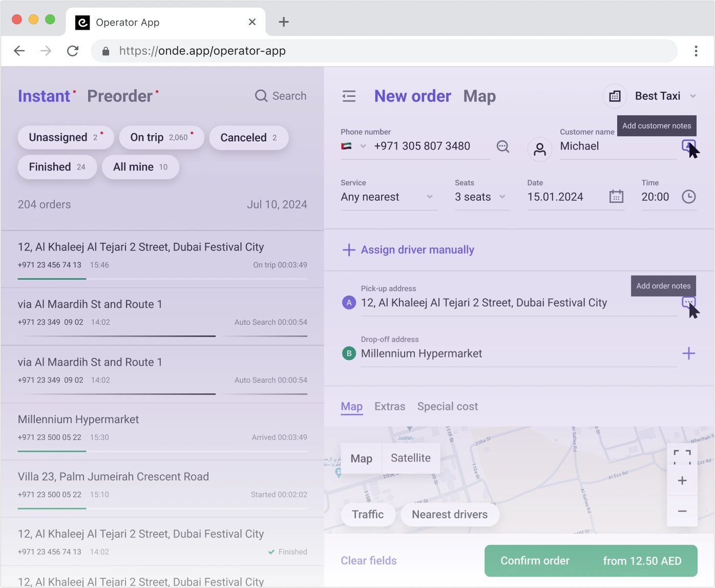715x588 pixels.
Task: Switch to the Preorder tab
Action: 120,96
